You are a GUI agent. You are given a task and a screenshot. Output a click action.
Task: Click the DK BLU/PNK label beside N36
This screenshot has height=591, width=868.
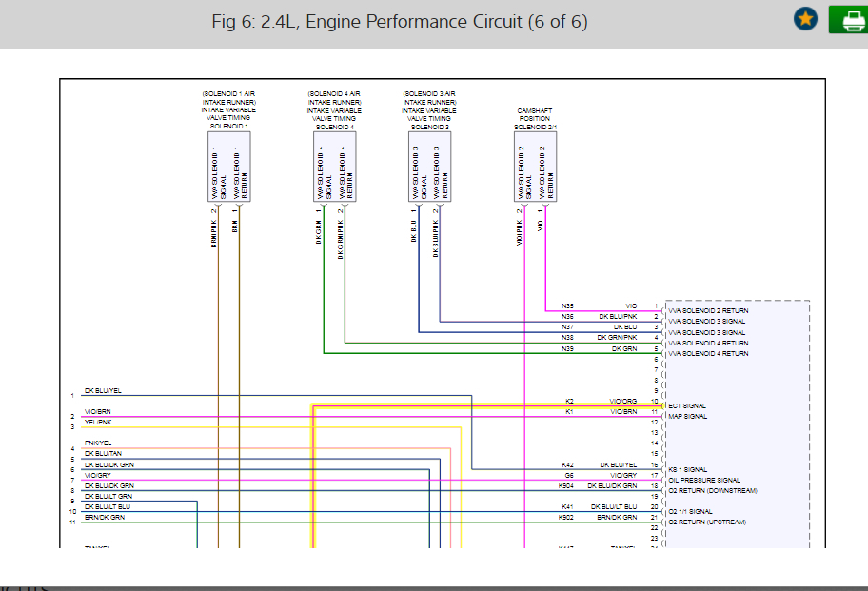[x=618, y=317]
